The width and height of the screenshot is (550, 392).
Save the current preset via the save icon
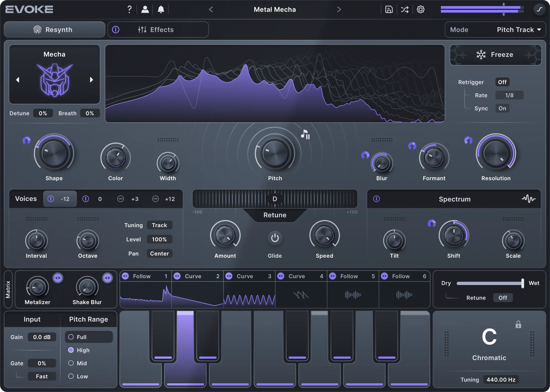pyautogui.click(x=389, y=9)
